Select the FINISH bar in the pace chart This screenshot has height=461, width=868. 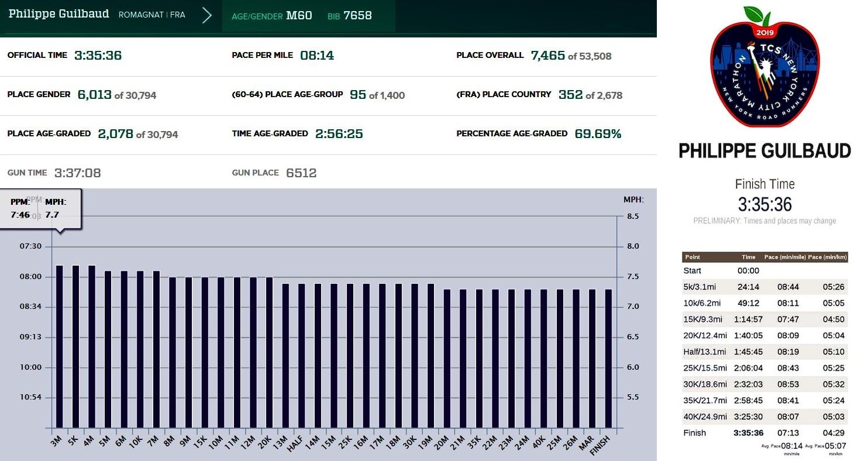[x=608, y=359]
